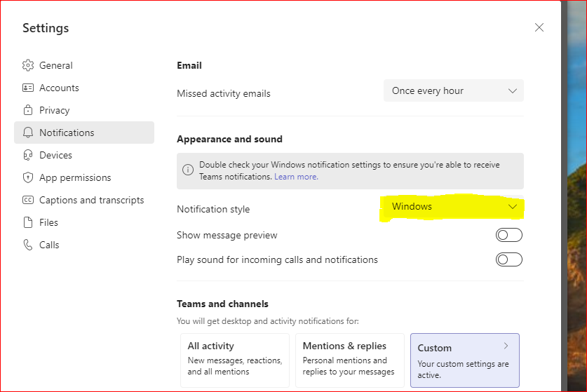
Task: Open General settings section
Action: pos(84,65)
